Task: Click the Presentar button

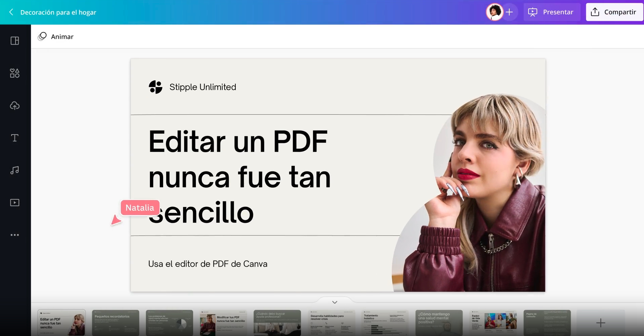Action: pyautogui.click(x=551, y=12)
